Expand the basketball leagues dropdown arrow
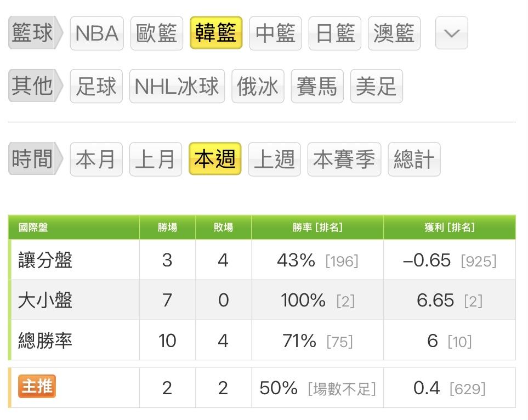The height and width of the screenshot is (420, 528). click(451, 33)
